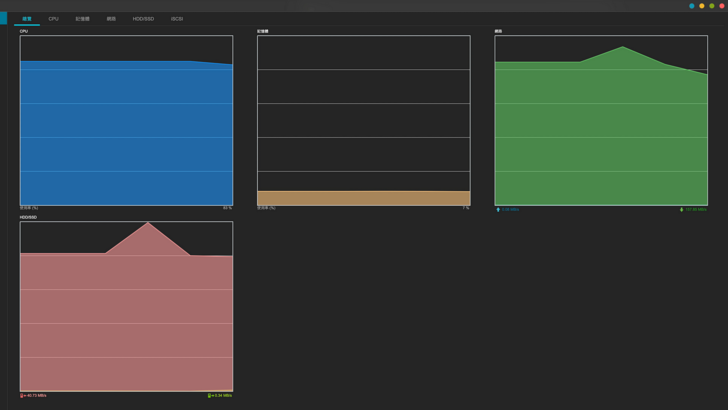The height and width of the screenshot is (410, 728).
Task: Click the red HDD/SSD throughput graph
Action: [126, 320]
